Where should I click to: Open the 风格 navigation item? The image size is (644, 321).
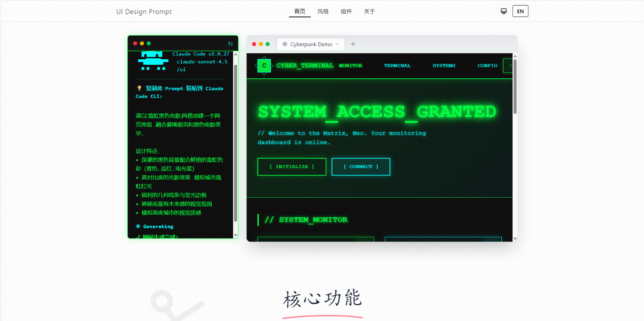coord(323,11)
